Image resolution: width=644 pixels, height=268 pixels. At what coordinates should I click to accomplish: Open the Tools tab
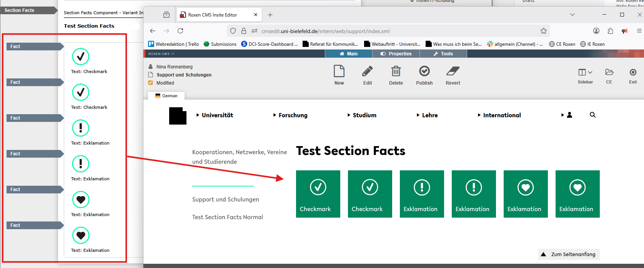(x=443, y=54)
